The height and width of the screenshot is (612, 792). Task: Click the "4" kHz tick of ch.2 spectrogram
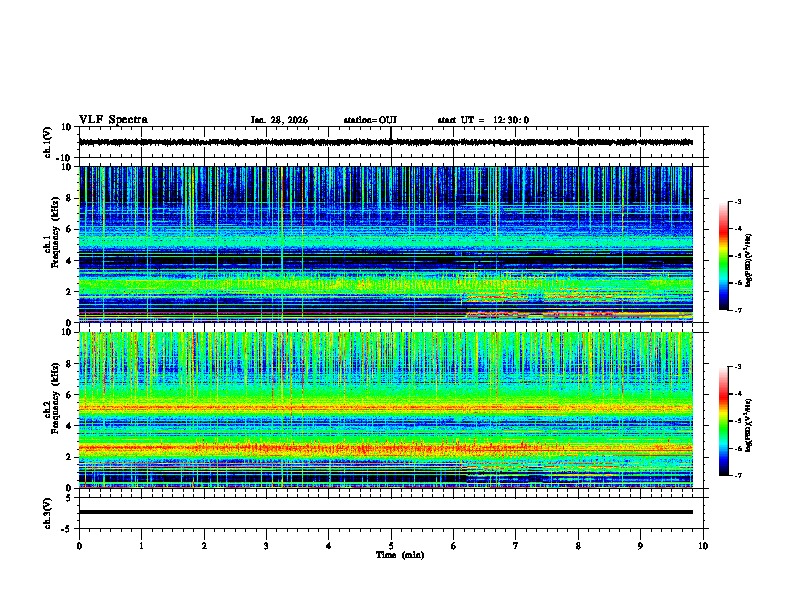coord(69,426)
